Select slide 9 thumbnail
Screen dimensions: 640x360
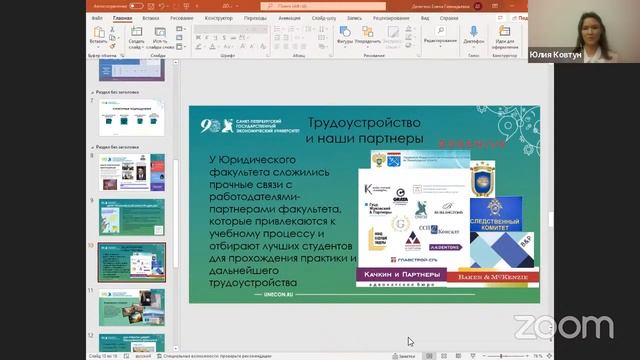(131, 217)
